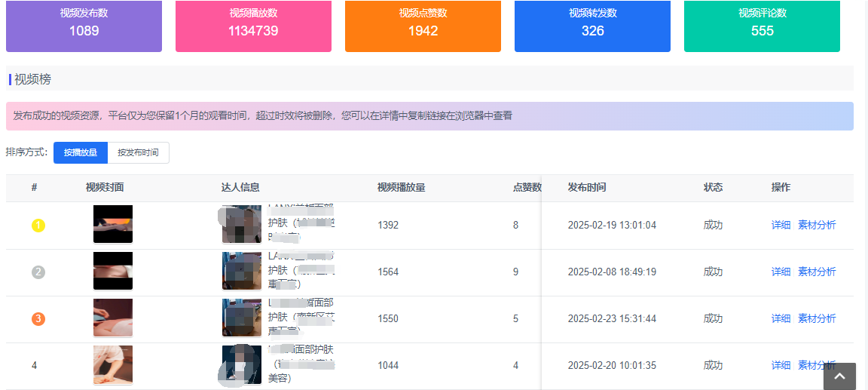Click the 发布时间 column header
Image resolution: width=868 pixels, height=390 pixels.
pos(586,187)
